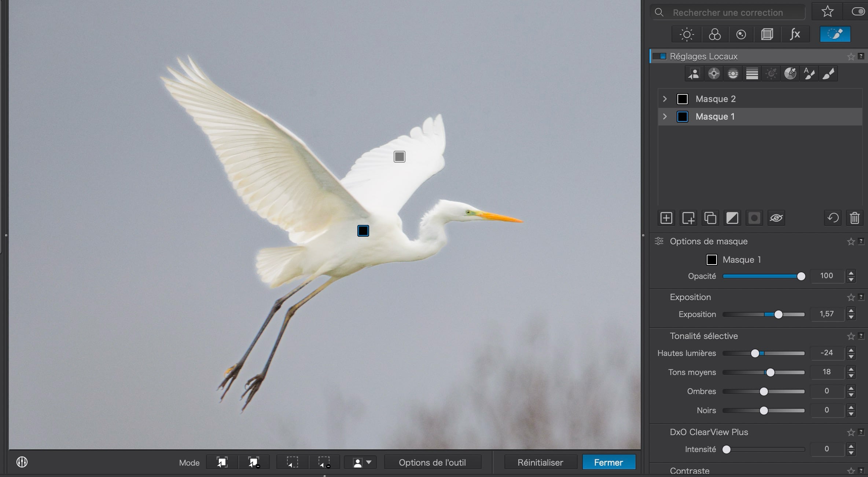Viewport: 868px width, 477px height.
Task: Select the graduated filter tool
Action: pyautogui.click(x=752, y=74)
